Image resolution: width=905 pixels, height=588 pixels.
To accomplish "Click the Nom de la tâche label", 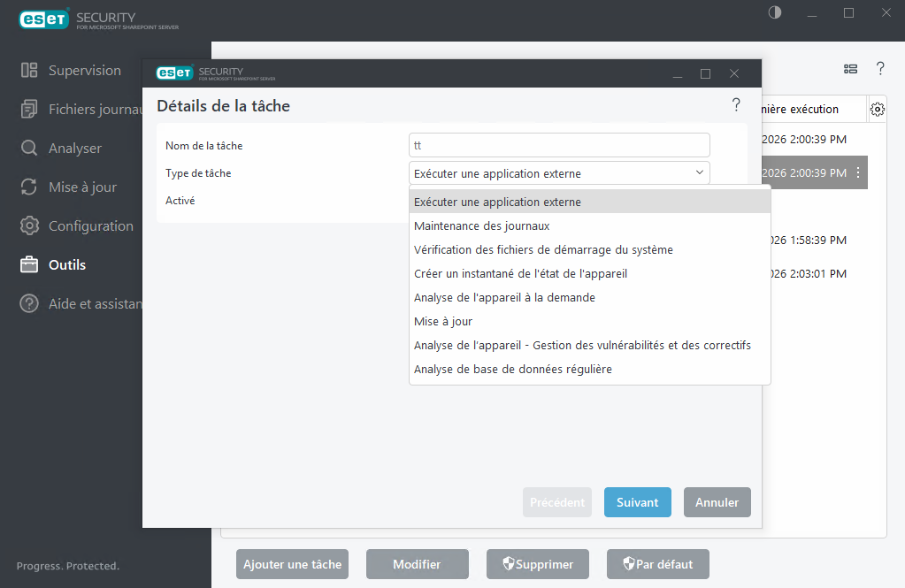I will pos(203,145).
